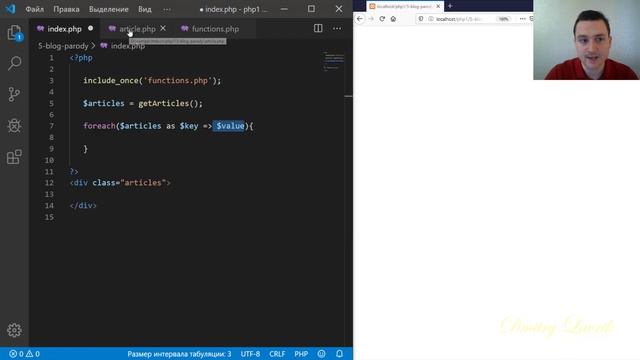Click the code minimap
The image size is (640, 360).
(x=334, y=61)
